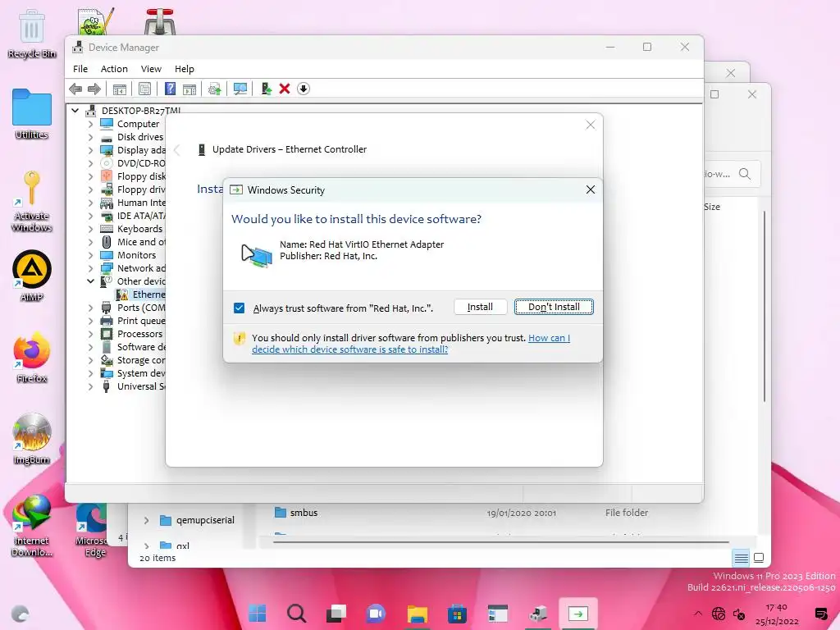Select the Internet Download Manager shortcut
The height and width of the screenshot is (630, 840).
pos(32,526)
